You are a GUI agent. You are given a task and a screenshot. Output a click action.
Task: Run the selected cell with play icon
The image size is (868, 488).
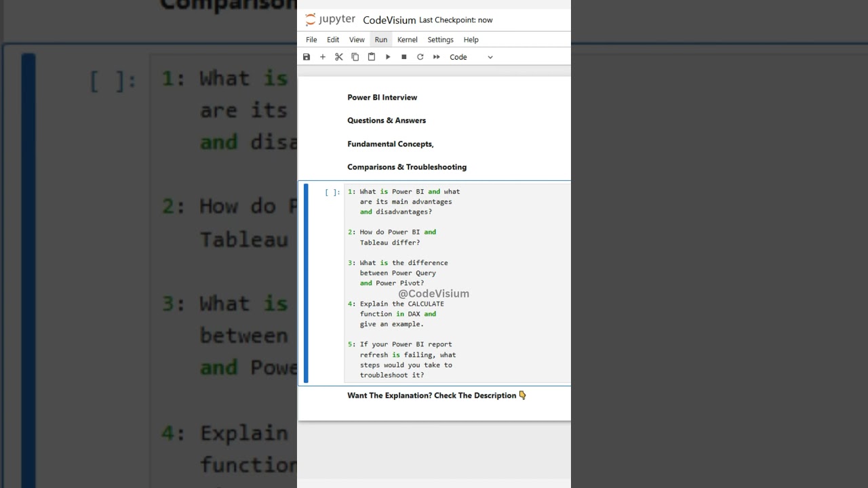[388, 57]
